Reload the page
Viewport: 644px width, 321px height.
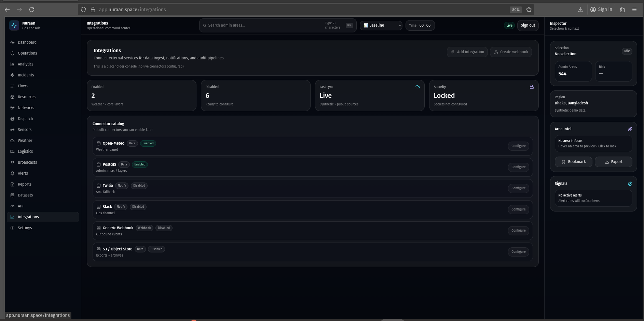[x=32, y=10]
